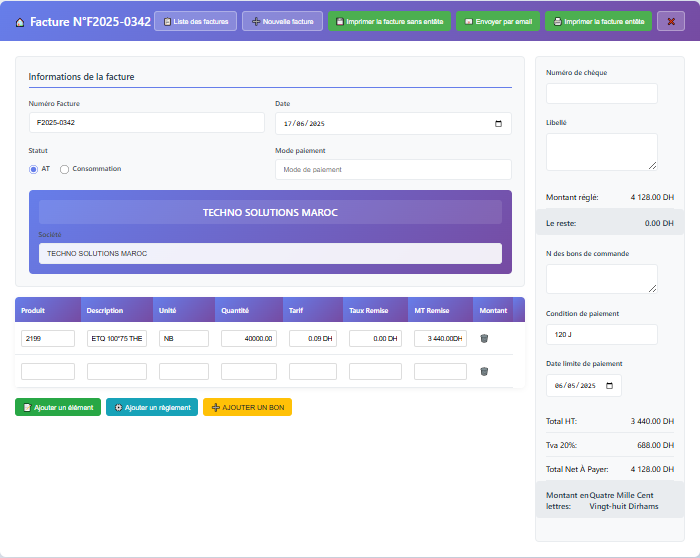Click the Produit column header

pos(48,310)
